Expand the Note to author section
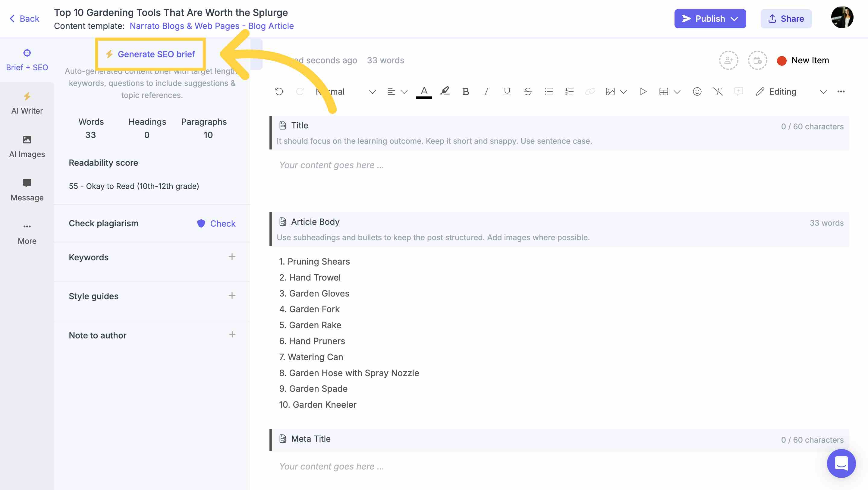868x490 pixels. pos(232,334)
